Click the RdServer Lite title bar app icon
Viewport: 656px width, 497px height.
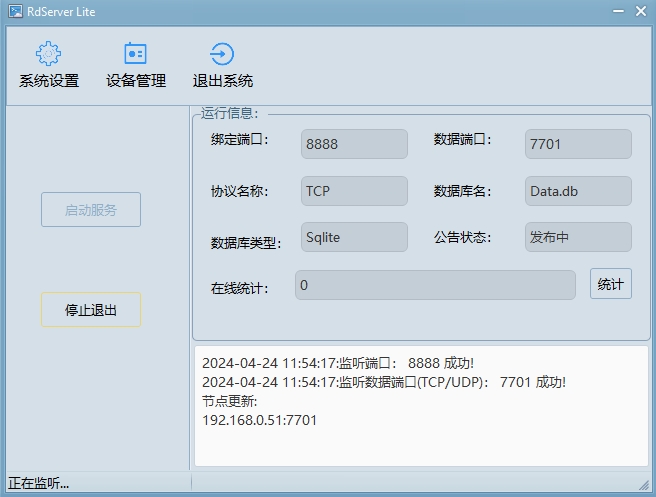(x=16, y=11)
